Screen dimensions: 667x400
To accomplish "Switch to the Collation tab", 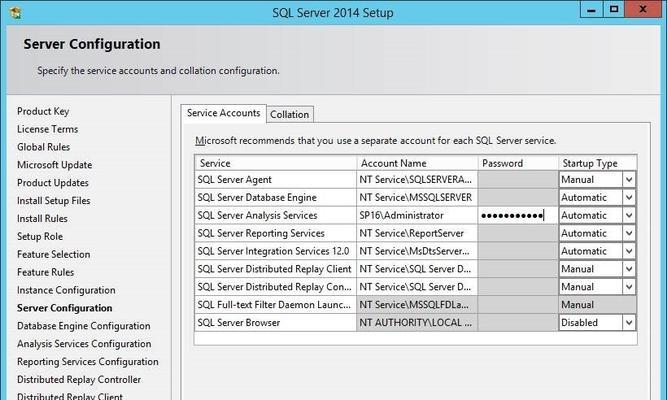I will point(290,114).
